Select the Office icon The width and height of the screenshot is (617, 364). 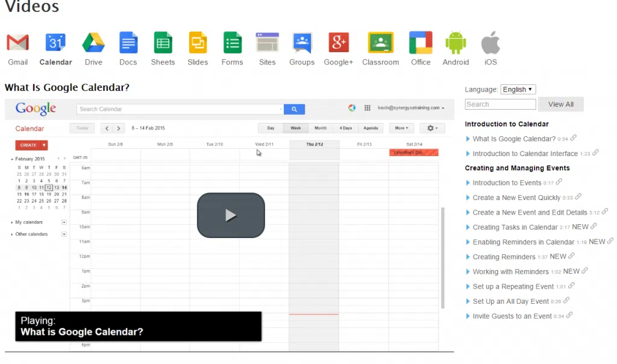click(421, 43)
